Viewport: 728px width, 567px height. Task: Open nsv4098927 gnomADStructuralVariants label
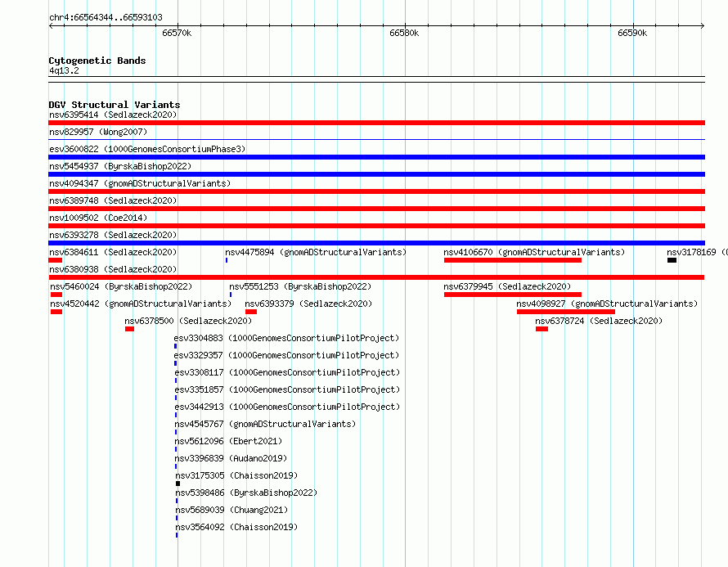pos(607,304)
